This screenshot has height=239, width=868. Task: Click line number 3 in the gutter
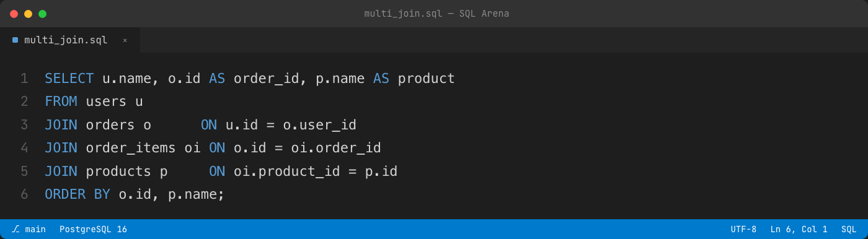point(24,125)
